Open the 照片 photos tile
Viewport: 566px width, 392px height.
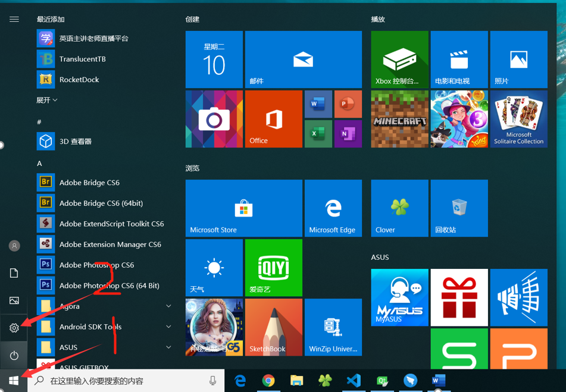pos(519,59)
